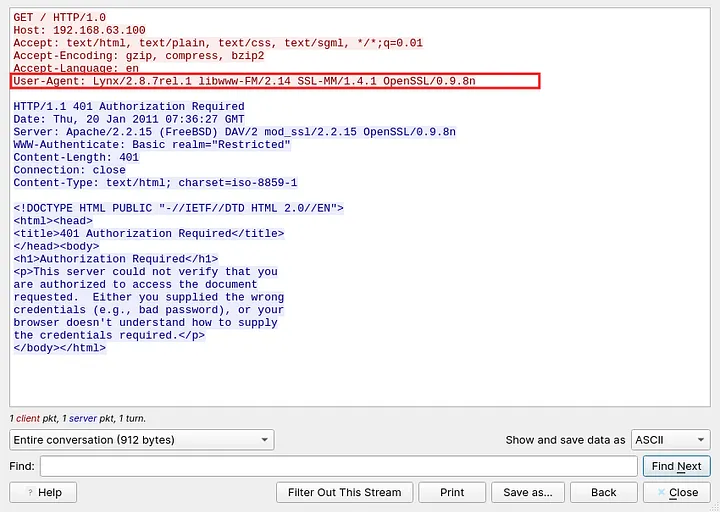Image resolution: width=720 pixels, height=512 pixels.
Task: Click the 'Date: Thu, 20 Jan 2011' line
Action: point(129,119)
